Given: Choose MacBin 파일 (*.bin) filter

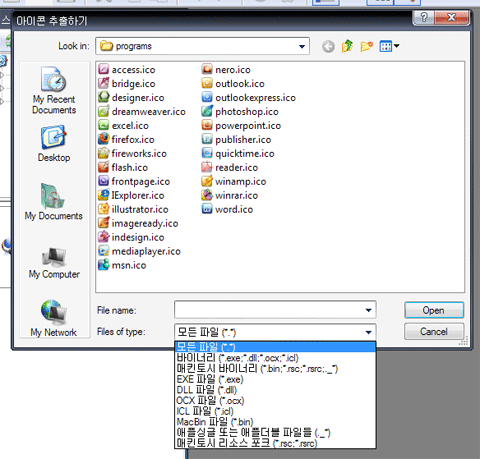Looking at the screenshot, I should [x=275, y=422].
